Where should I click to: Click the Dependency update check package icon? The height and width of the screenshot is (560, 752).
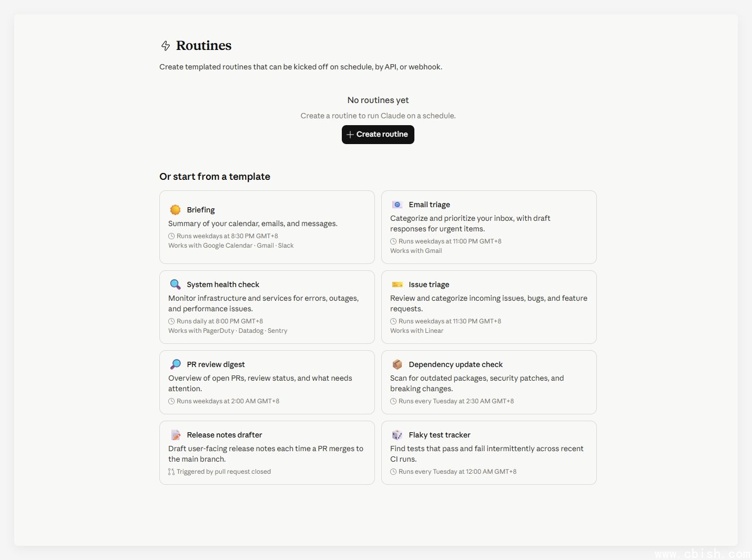[397, 364]
